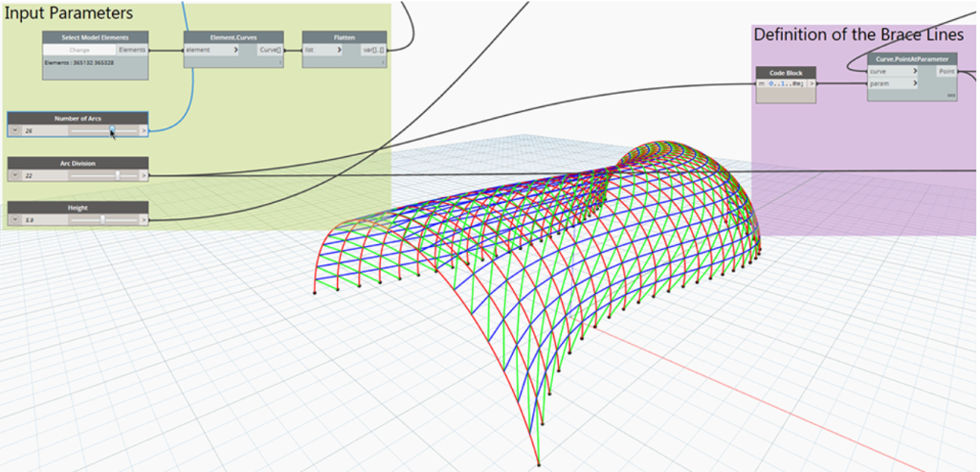Click the Number of Arcs slider thumb
The width and height of the screenshot is (980, 472).
113,130
